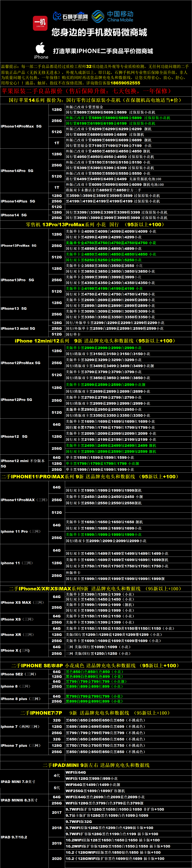Click the 2020 year cell
Viewport: 192px width, 868px height.
coord(57,859)
